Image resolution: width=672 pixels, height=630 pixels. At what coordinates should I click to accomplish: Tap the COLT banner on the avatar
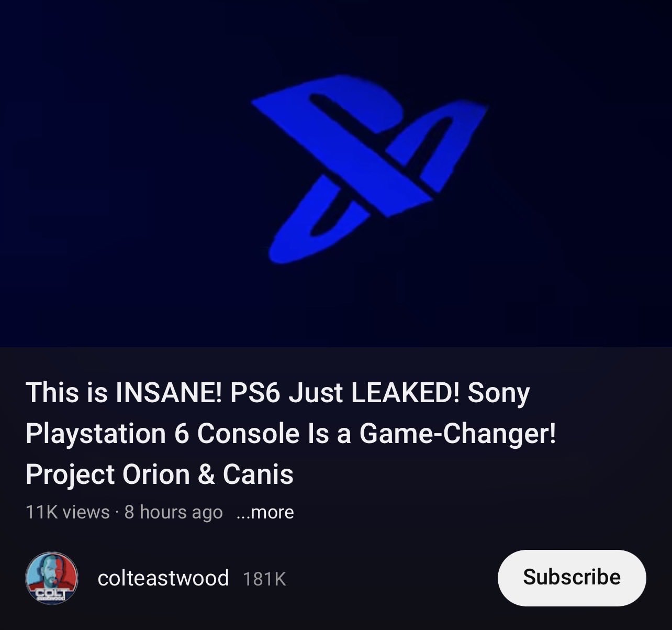pyautogui.click(x=51, y=593)
